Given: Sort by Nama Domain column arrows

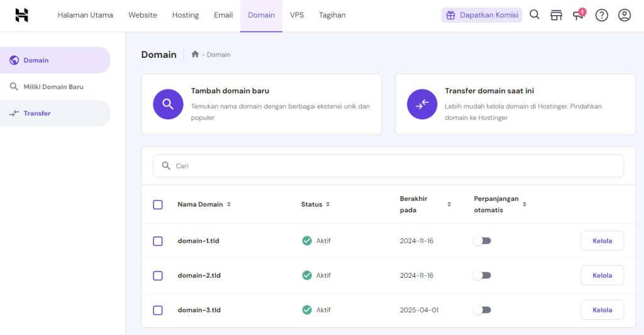Looking at the screenshot, I should 229,204.
